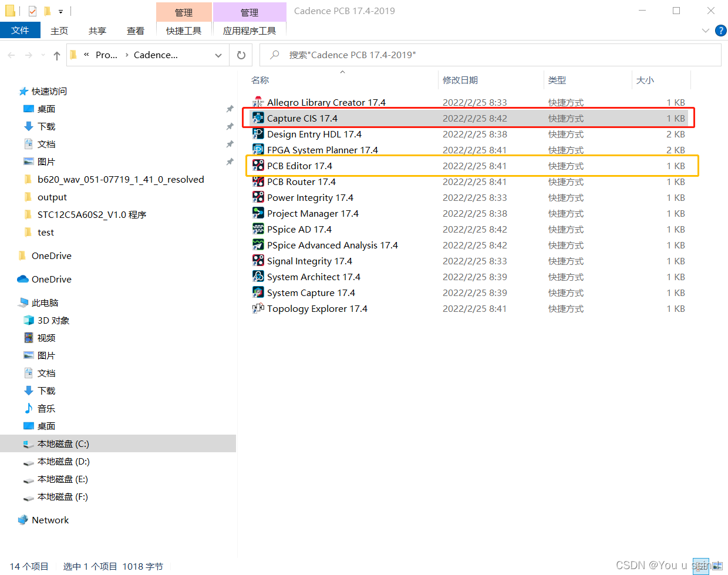Open the address bar history dropdown
This screenshot has width=728, height=575.
(x=218, y=55)
